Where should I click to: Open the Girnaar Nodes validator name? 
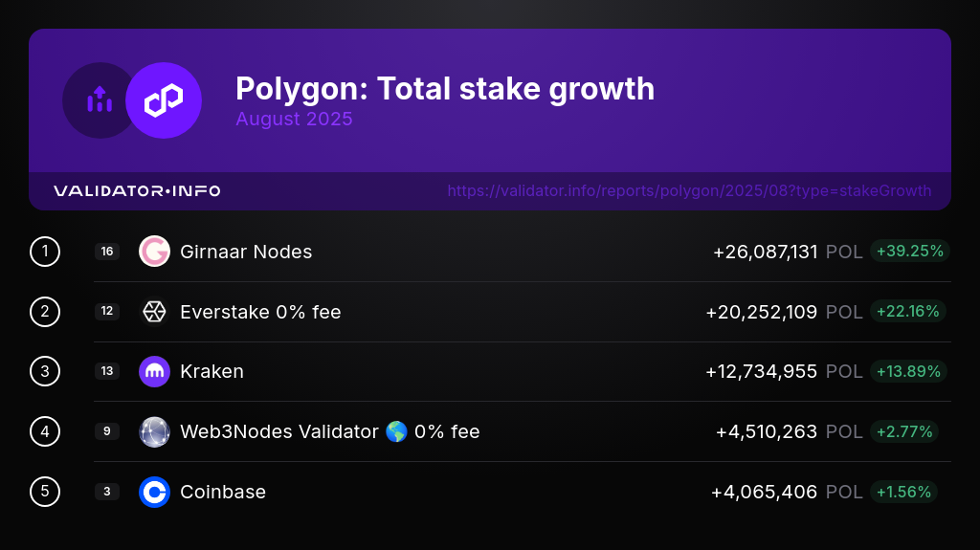click(246, 252)
